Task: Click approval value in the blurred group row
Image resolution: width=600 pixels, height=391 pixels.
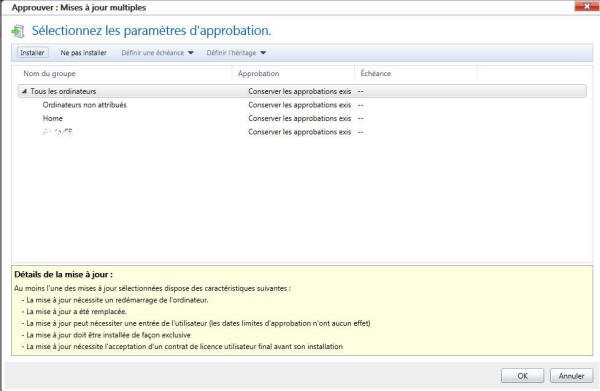Action: click(x=300, y=132)
